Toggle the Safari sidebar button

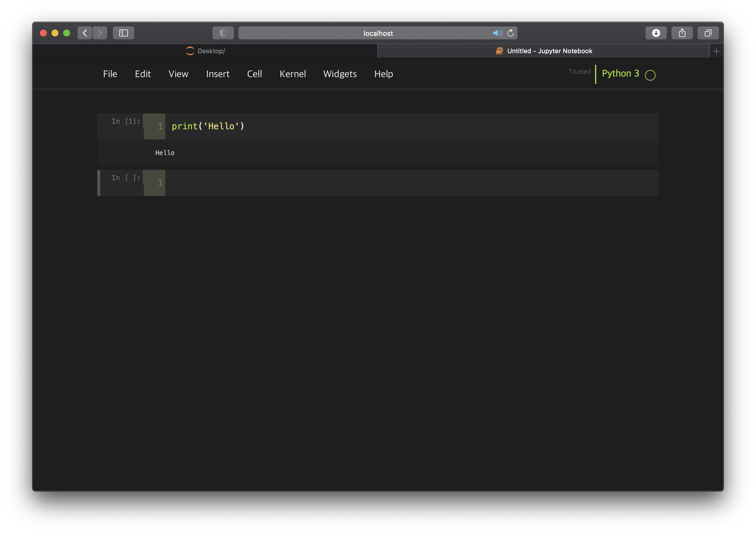124,33
